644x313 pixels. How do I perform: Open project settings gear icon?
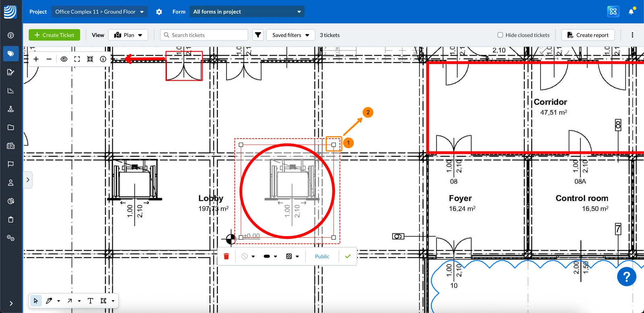coord(159,12)
